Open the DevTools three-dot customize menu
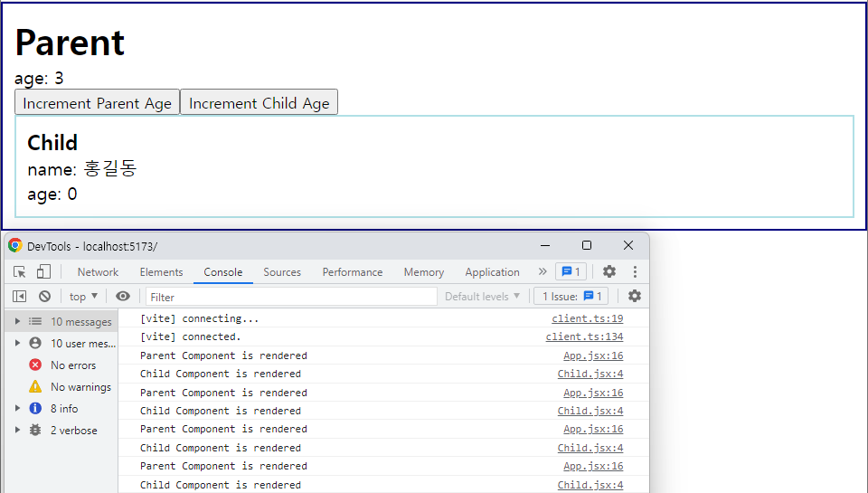The width and height of the screenshot is (868, 493). (635, 271)
